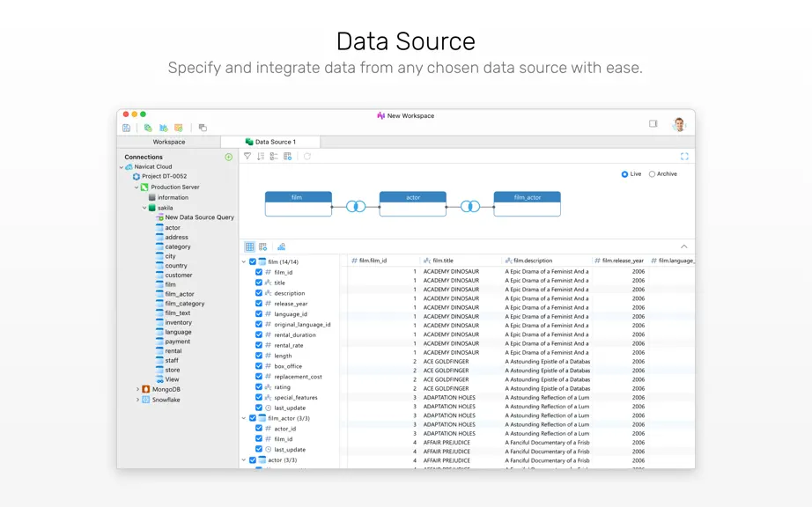Open the user profile avatar
The width and height of the screenshot is (812, 507).
pos(679,124)
